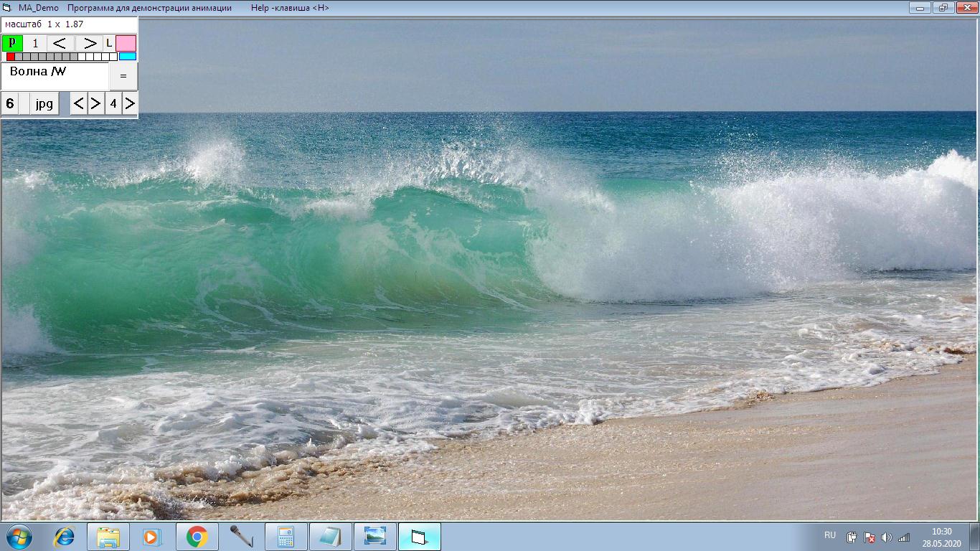Click the large left arrow next to '1'
Image resolution: width=980 pixels, height=551 pixels.
60,43
